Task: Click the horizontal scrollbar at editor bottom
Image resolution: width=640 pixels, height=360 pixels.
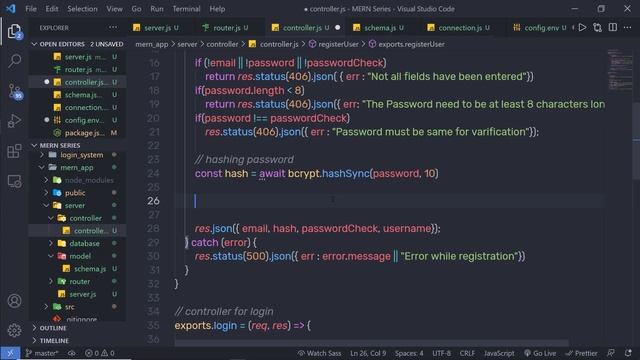Action: 371,343
